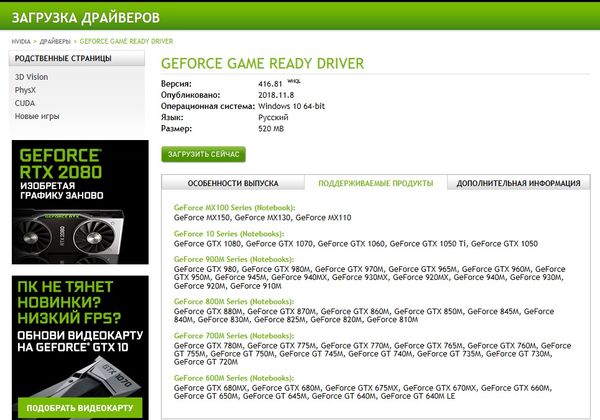
Task: Click the ПОДОБРАТЬ ВИДЕОКАРТУ button
Action: pyautogui.click(x=80, y=408)
